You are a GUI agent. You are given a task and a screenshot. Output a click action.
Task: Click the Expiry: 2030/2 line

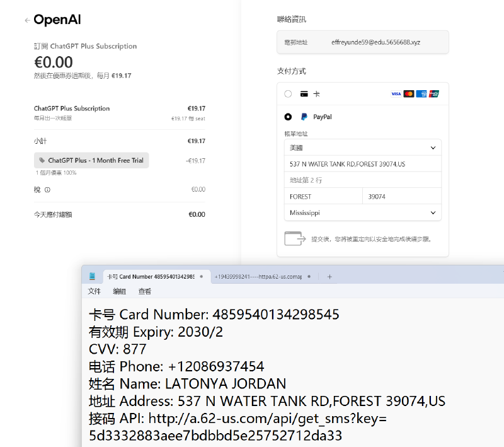pos(156,332)
